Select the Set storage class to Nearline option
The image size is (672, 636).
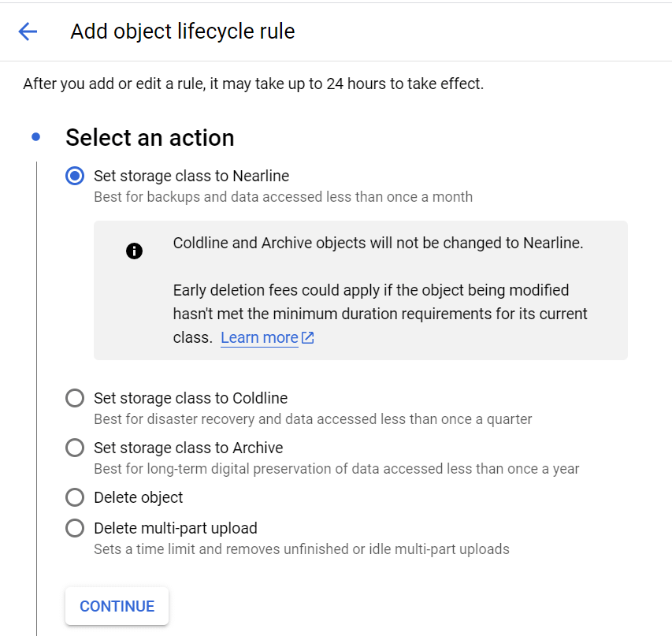75,176
